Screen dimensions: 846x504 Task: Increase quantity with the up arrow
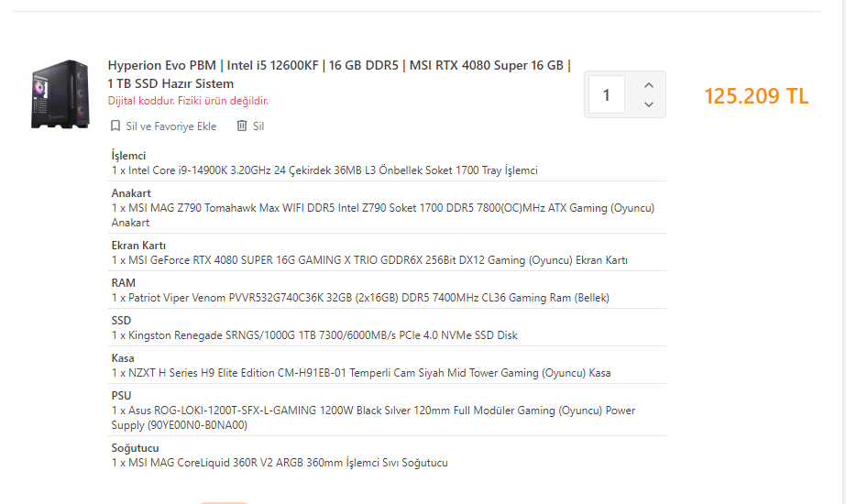pos(649,85)
